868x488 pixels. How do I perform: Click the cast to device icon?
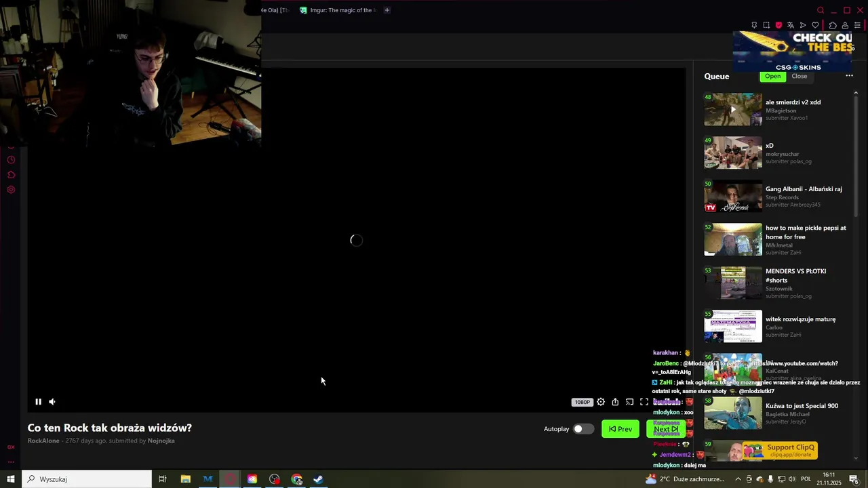tap(629, 402)
